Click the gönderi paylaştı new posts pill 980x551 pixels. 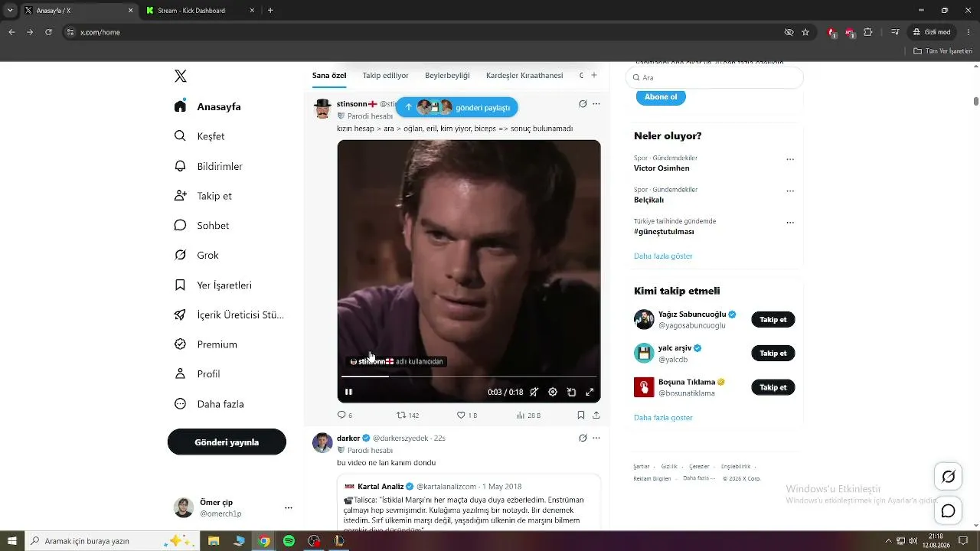(457, 107)
